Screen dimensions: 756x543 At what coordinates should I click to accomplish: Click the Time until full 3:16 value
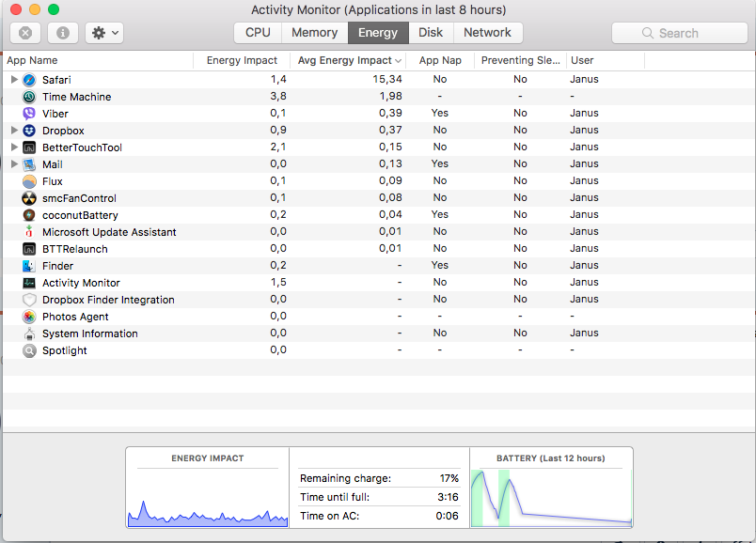pos(448,497)
